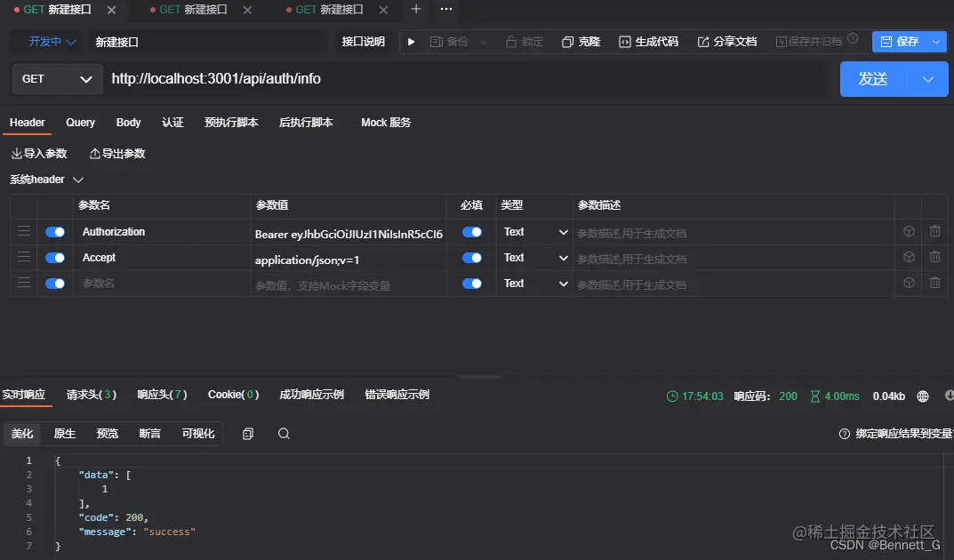Viewport: 954px width, 560px height.
Task: Toggle off the Authorization header switch
Action: click(x=54, y=231)
